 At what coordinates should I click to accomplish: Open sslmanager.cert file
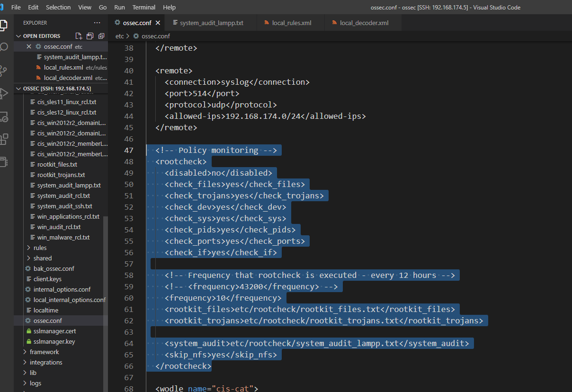[54, 331]
